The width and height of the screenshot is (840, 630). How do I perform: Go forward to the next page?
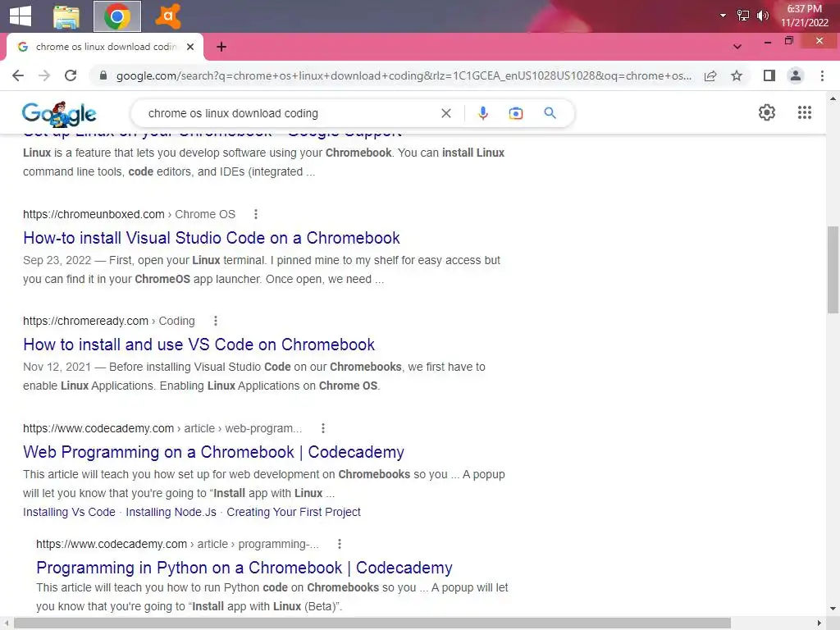tap(44, 75)
